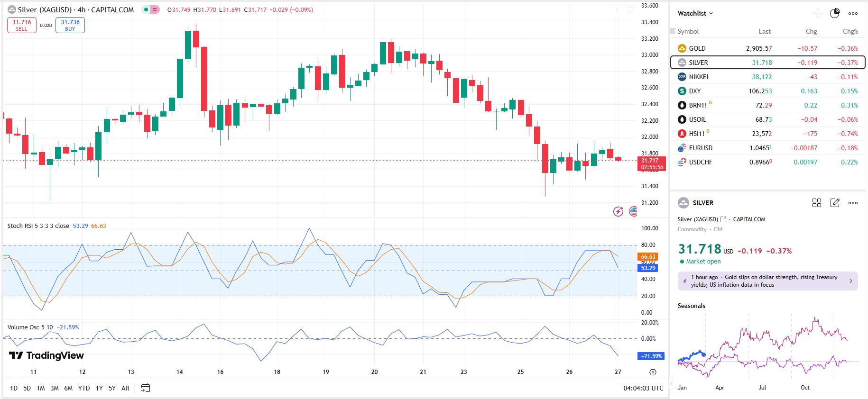Click the external link icon beside Silver (XAGUSD)

(x=723, y=219)
